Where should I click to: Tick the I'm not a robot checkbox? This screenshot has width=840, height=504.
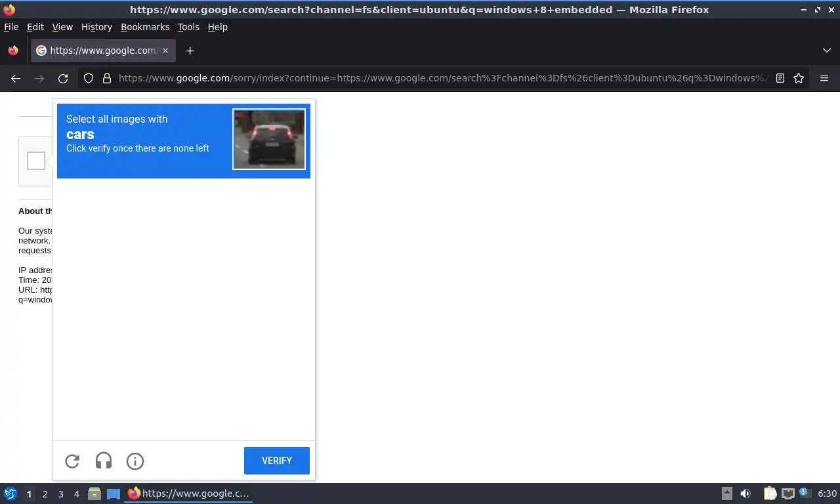[x=36, y=161]
